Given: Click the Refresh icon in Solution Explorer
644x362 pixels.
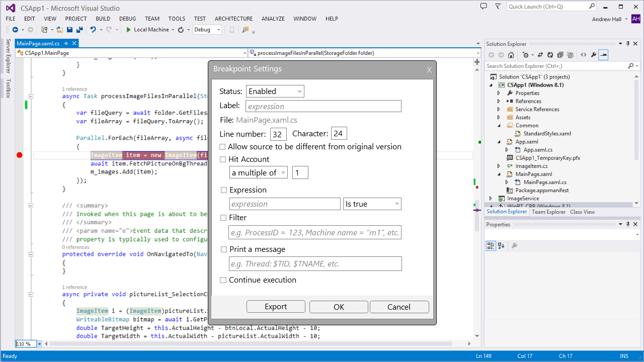Looking at the screenshot, I should (x=550, y=55).
